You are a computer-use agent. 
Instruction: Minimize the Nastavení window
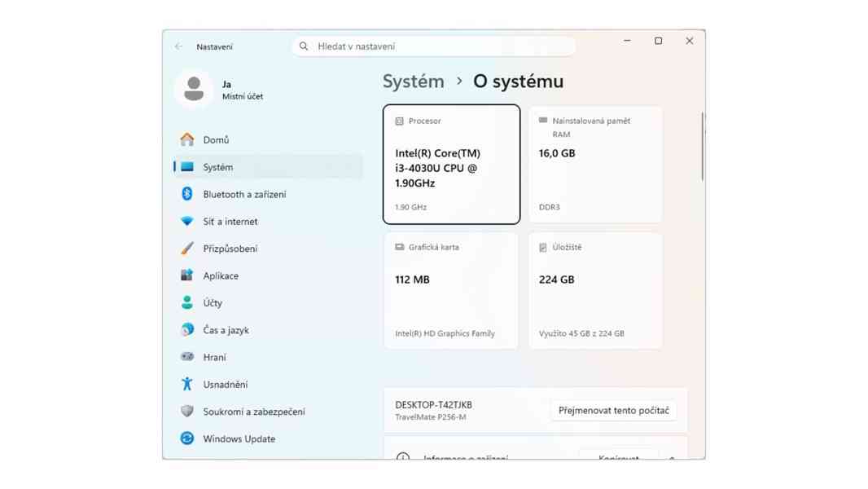pos(627,41)
